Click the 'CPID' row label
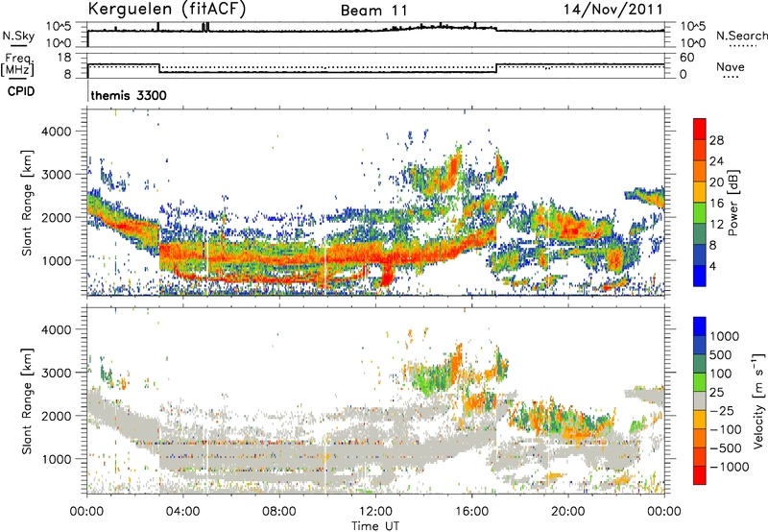Screen dimensions: 768x532 (x=21, y=91)
